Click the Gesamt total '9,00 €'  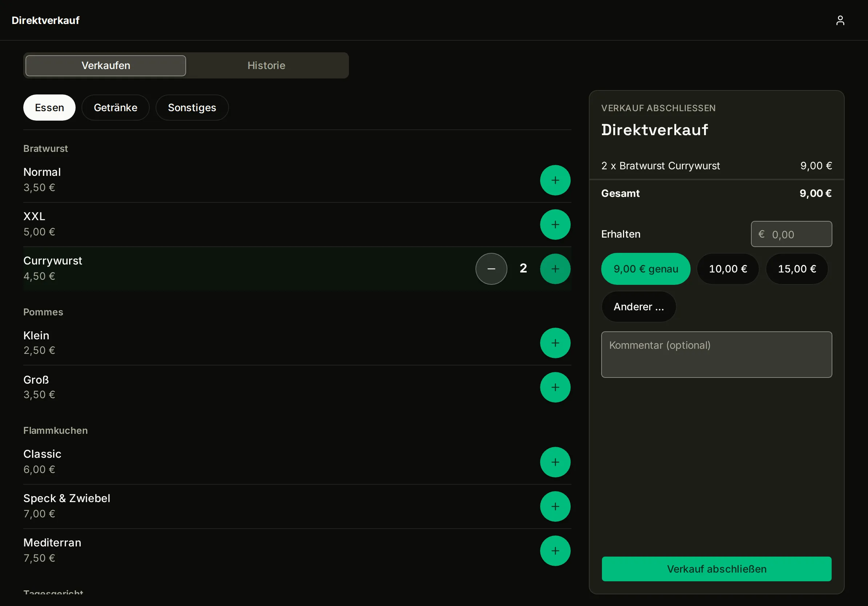(815, 193)
